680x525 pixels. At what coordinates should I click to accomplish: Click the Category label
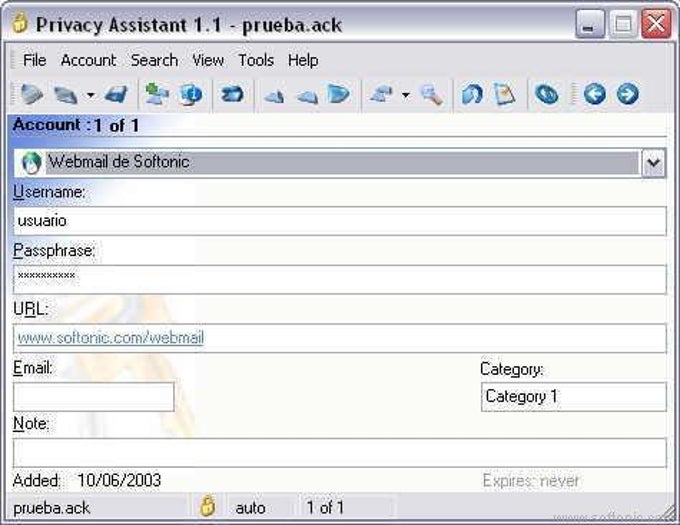click(512, 369)
